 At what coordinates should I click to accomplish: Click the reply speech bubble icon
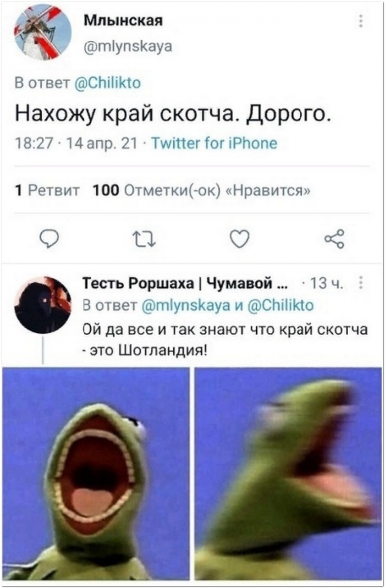pos(49,239)
